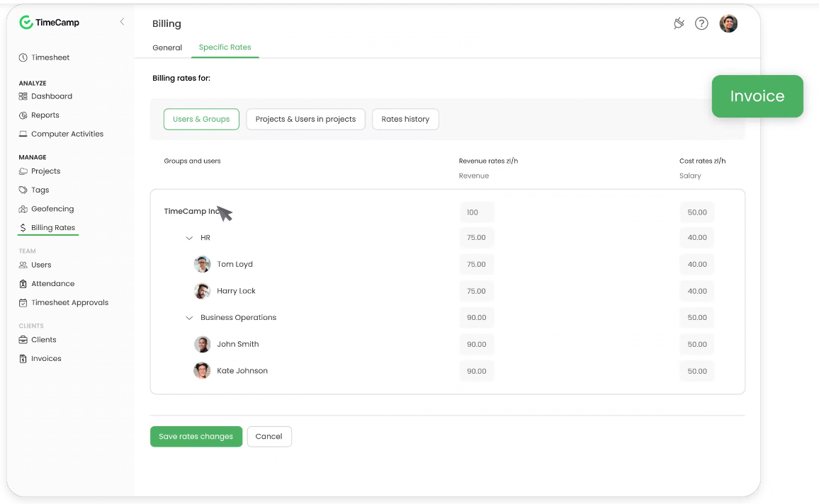Open the help question mark icon
Viewport: 819px width, 504px height.
[701, 23]
